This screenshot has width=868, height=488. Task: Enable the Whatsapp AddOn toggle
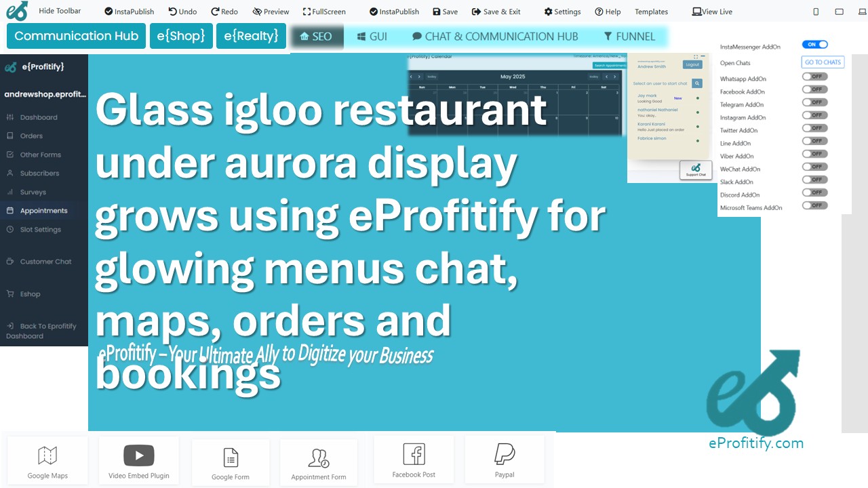(x=814, y=77)
